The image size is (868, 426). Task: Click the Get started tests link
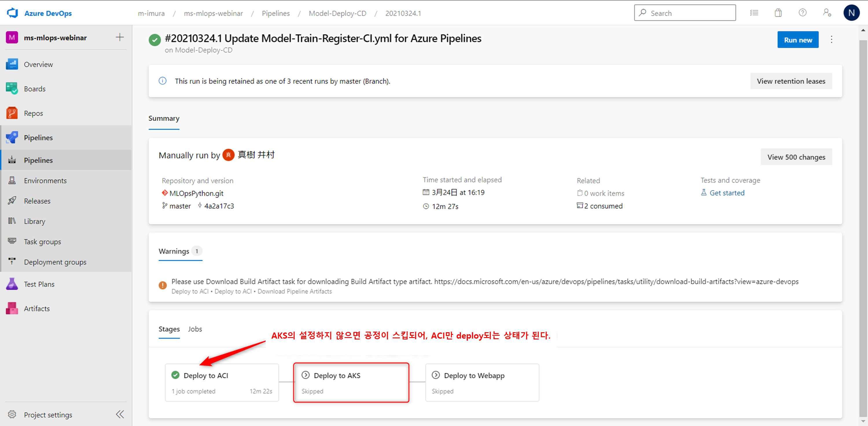point(727,193)
